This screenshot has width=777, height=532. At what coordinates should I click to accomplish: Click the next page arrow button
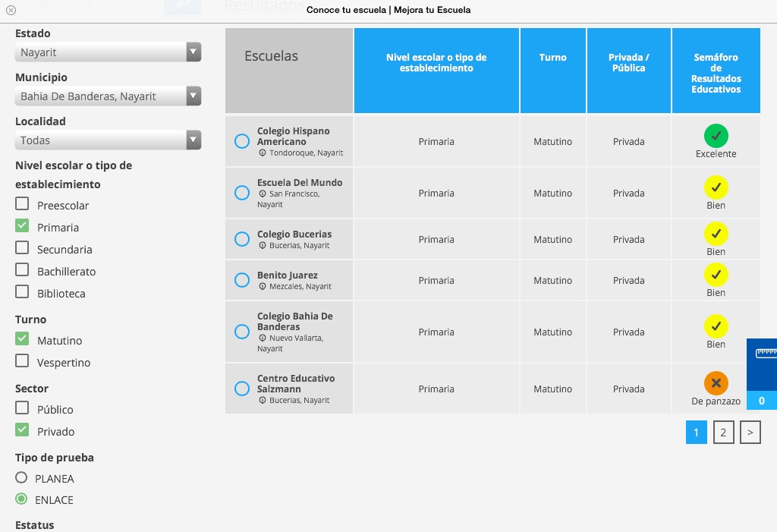[x=750, y=433]
